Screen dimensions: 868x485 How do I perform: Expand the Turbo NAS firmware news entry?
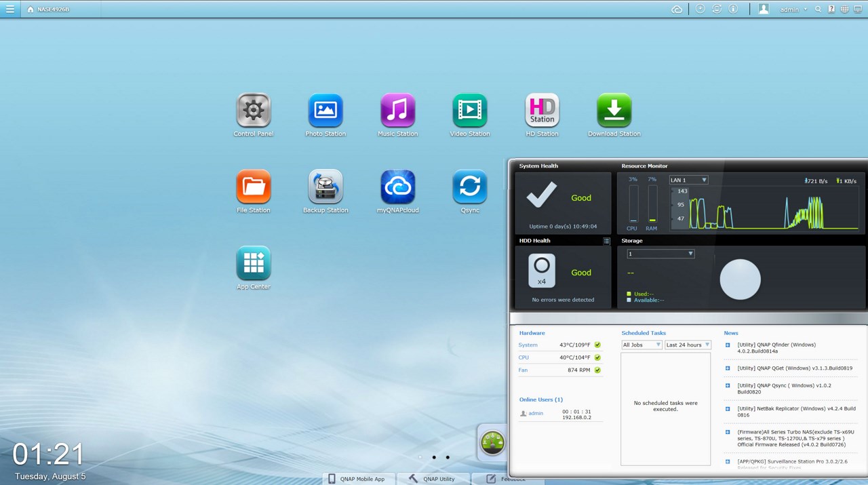(728, 431)
